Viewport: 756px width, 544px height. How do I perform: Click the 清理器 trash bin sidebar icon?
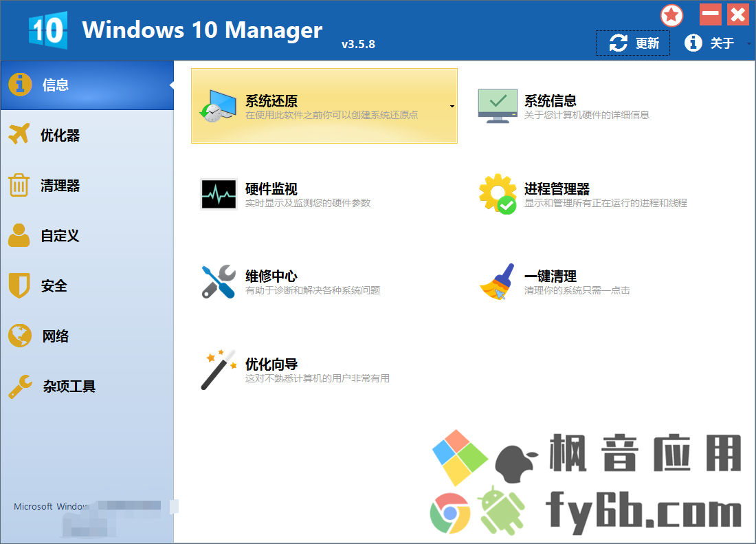tap(19, 185)
